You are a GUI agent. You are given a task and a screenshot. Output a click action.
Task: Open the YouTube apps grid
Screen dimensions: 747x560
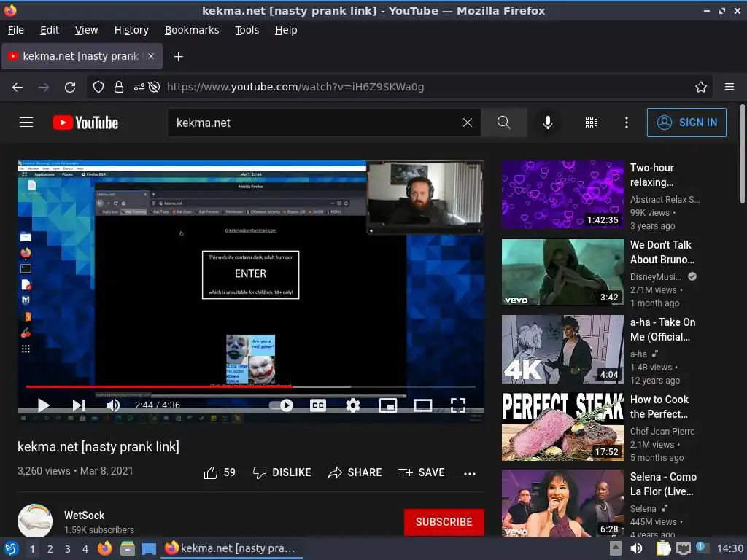pos(591,122)
